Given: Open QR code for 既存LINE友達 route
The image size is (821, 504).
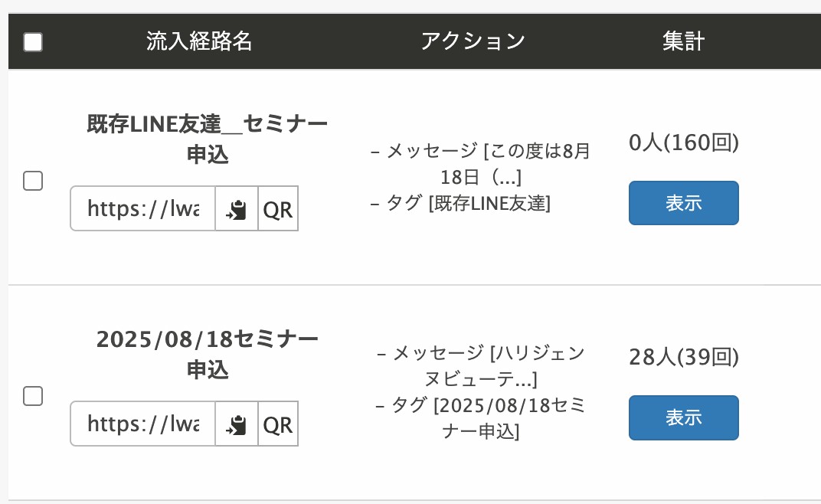Looking at the screenshot, I should point(278,208).
